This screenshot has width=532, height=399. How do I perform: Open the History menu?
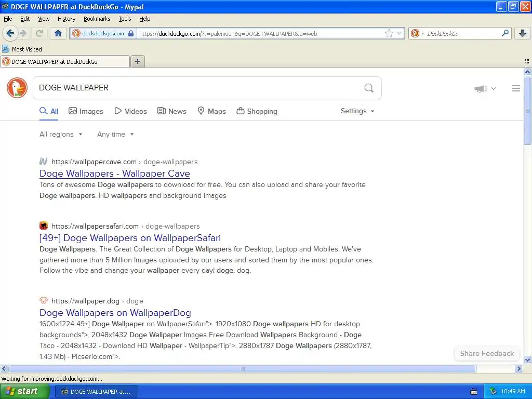click(66, 19)
